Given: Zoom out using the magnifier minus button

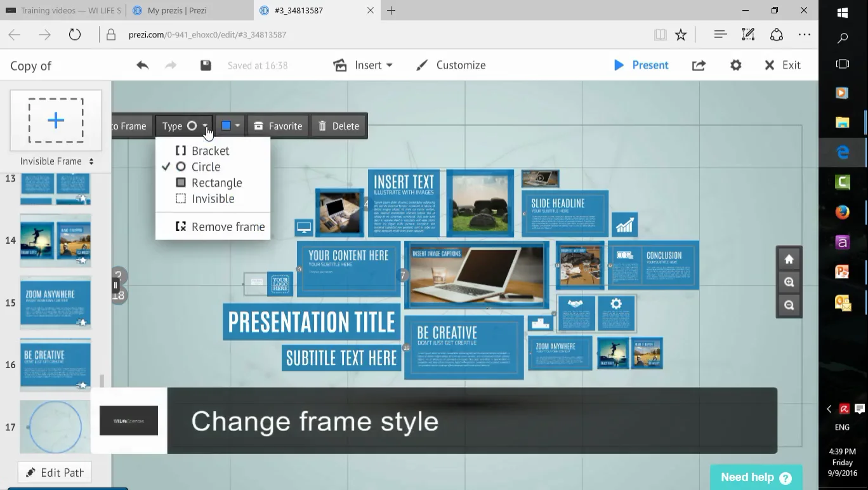Looking at the screenshot, I should tap(789, 305).
